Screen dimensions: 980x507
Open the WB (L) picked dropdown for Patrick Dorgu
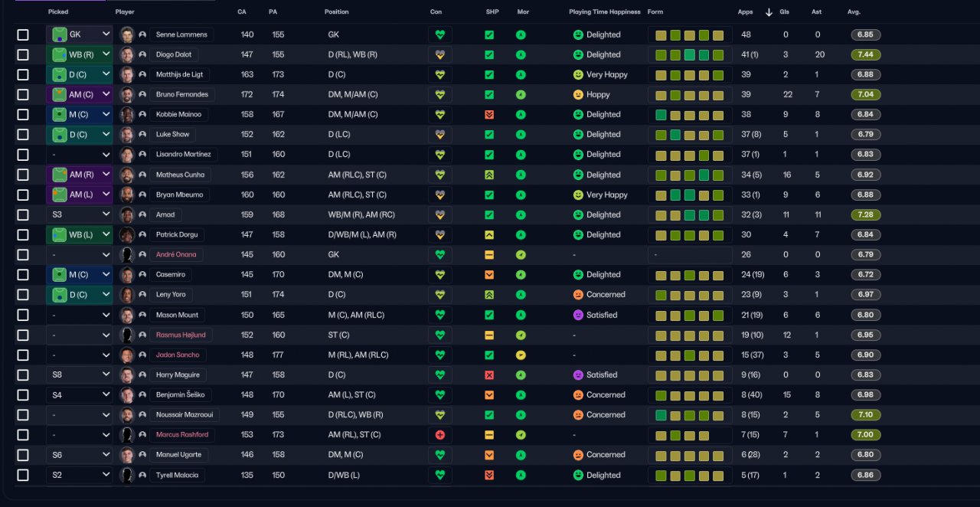click(x=80, y=234)
